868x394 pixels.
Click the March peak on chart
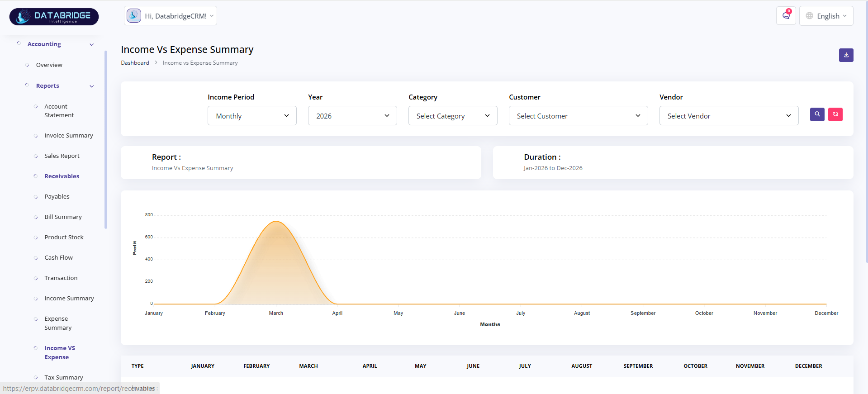pos(276,221)
